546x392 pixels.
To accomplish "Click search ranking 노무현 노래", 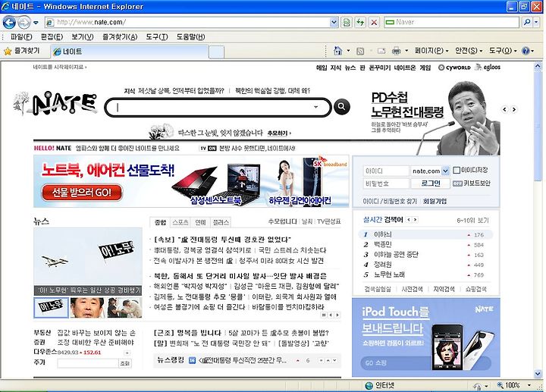I will (x=389, y=274).
